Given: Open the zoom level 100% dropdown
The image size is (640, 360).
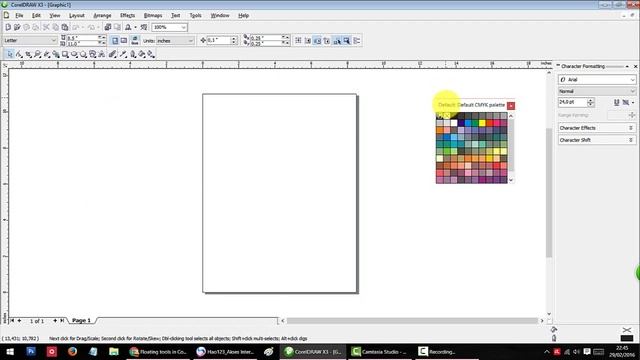Looking at the screenshot, I should click(x=183, y=27).
